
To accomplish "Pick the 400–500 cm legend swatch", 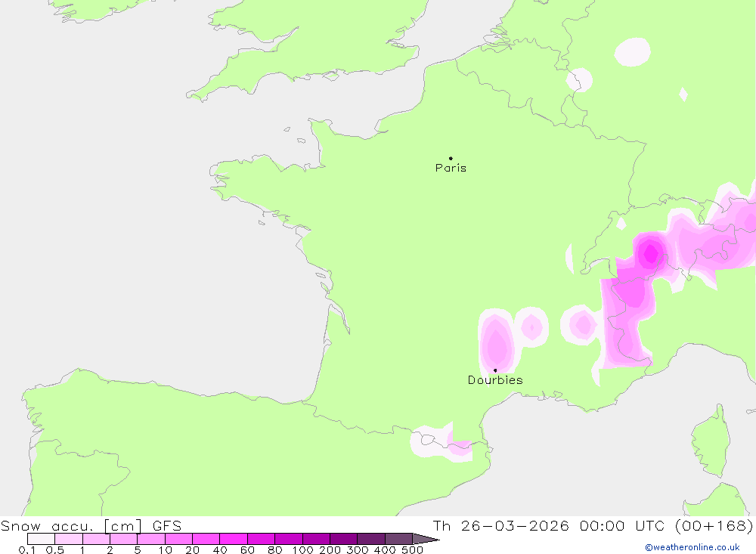I will tap(398, 539).
